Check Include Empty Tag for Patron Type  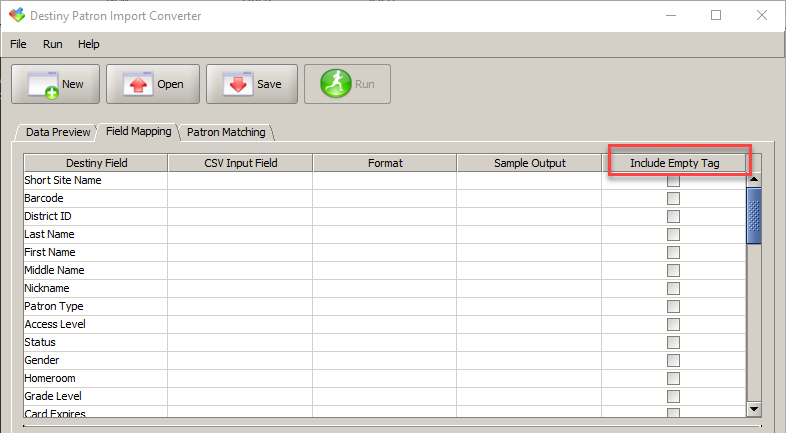[x=673, y=307]
